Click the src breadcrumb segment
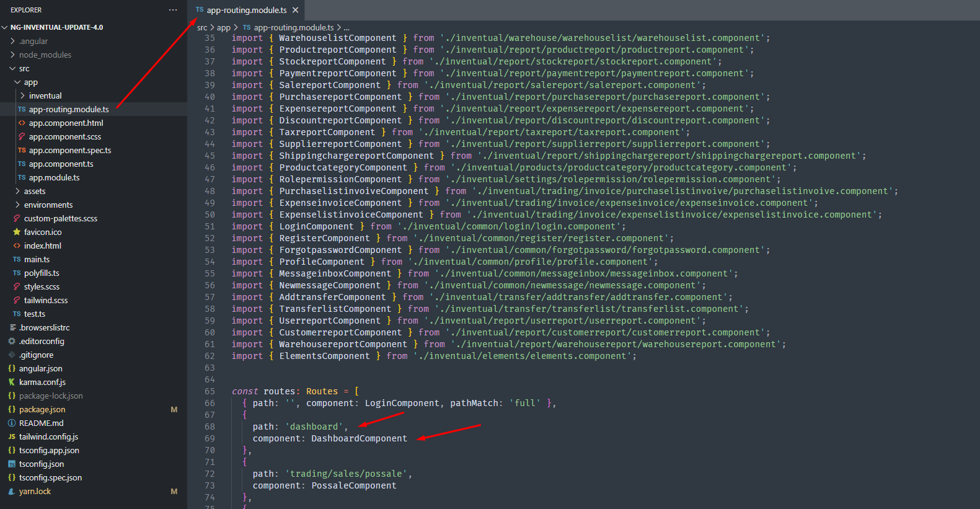Viewport: 980px width, 509px height. [202, 27]
